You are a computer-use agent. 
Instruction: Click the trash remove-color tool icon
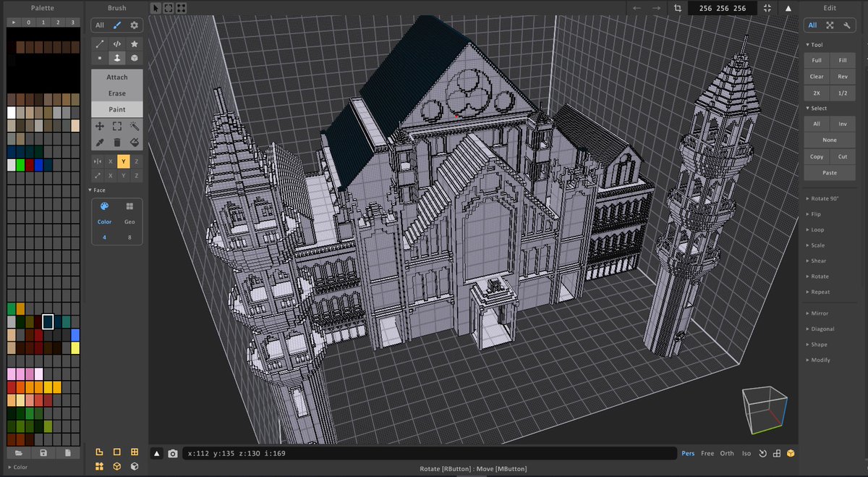[117, 142]
